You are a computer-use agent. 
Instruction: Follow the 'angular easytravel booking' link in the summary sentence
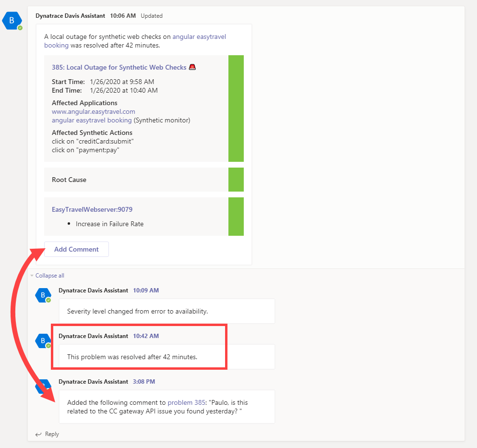(135, 41)
